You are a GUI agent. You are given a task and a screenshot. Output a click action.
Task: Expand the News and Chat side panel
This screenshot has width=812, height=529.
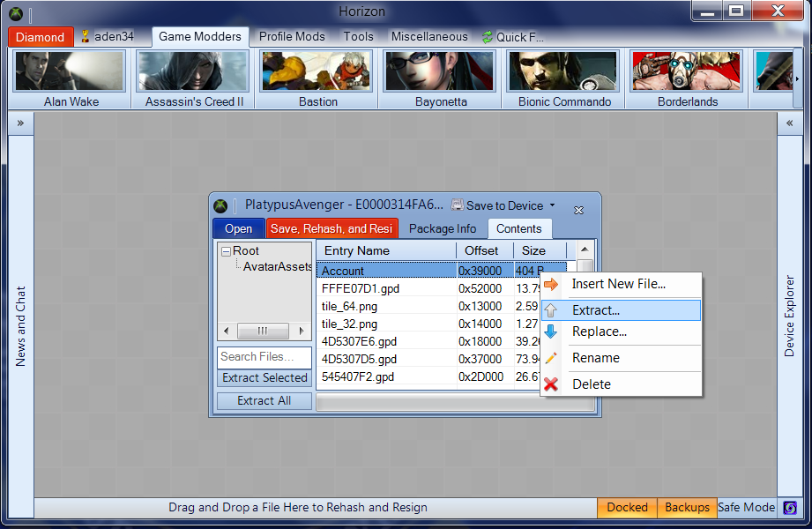[x=19, y=123]
